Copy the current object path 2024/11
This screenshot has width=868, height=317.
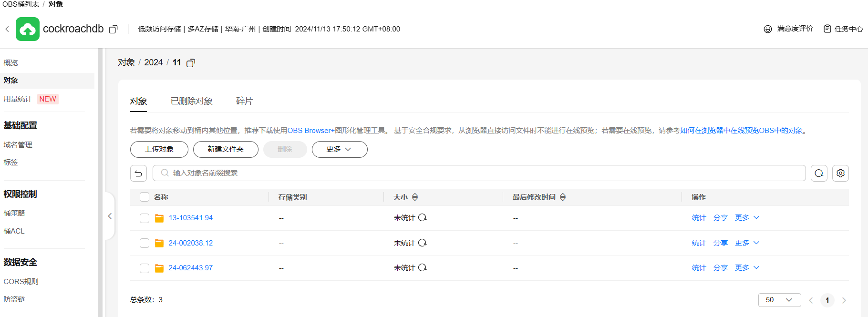[191, 63]
